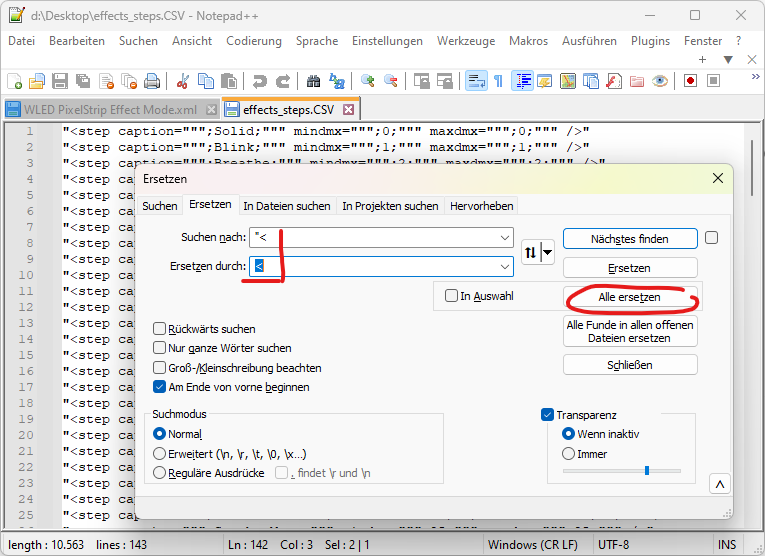Select Erweitert search mode radio

coord(159,454)
